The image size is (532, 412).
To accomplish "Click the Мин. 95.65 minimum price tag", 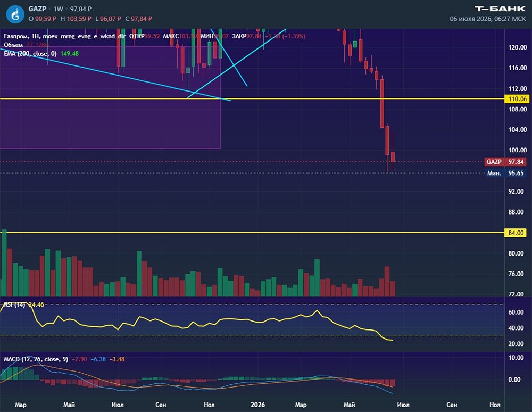I will pos(505,173).
